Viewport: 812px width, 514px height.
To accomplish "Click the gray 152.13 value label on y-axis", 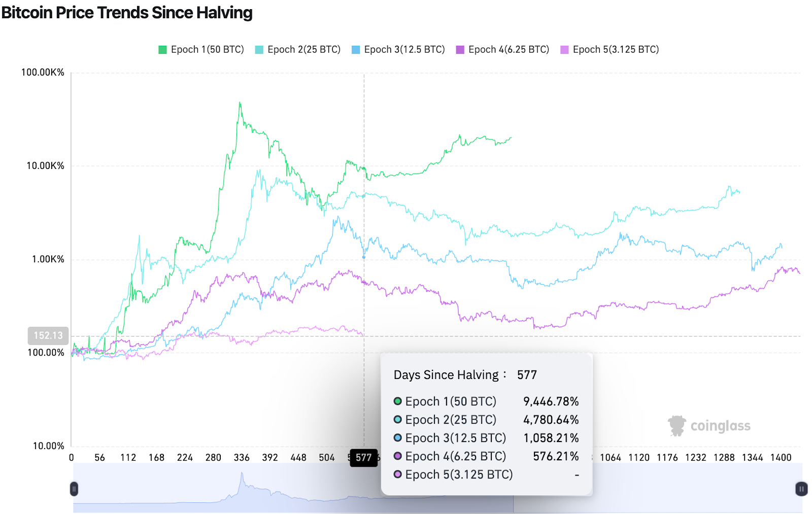I will coord(48,335).
